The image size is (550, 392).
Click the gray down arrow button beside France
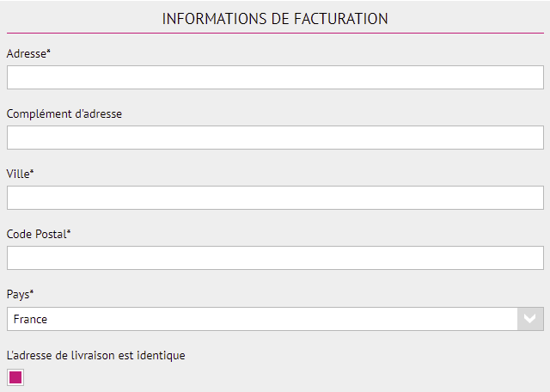coord(530,319)
